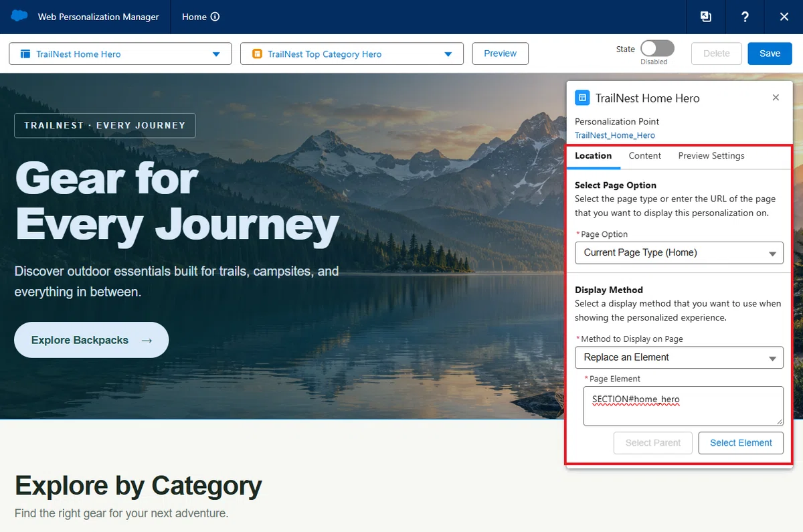Open the TrailNest Top Category Hero dropdown
Screen dimensions: 803x532
(352, 54)
